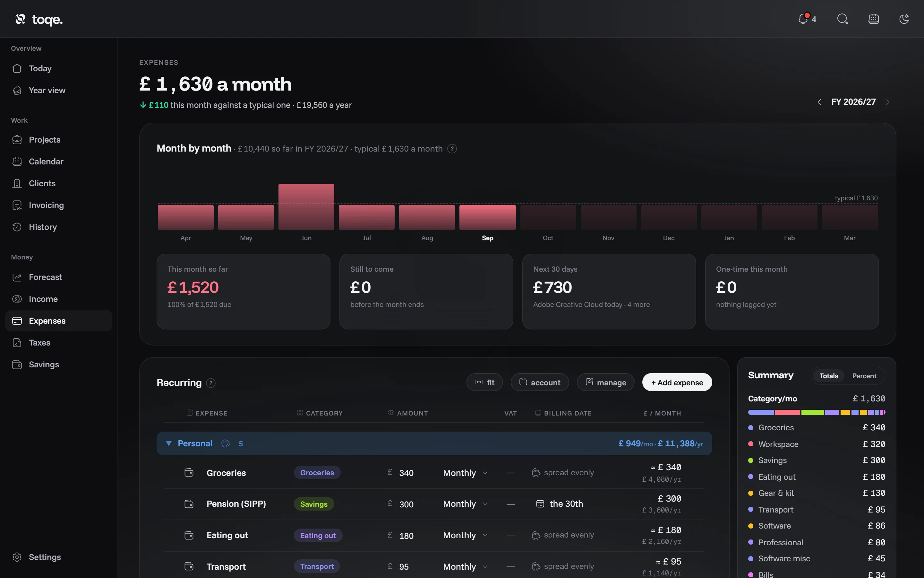Open Groceries frequency Monthly dropdown
Image resolution: width=924 pixels, height=578 pixels.
tap(465, 473)
